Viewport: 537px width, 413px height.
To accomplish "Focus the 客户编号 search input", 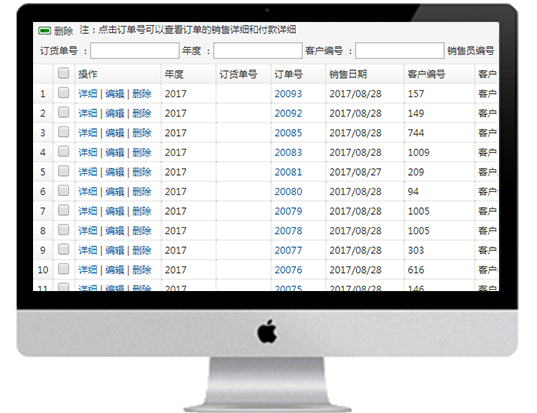I will click(x=400, y=51).
